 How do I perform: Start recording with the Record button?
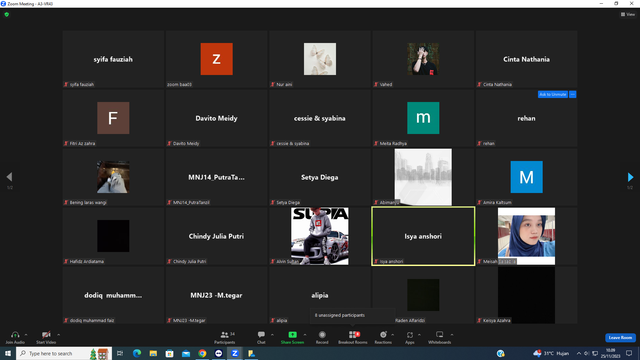pyautogui.click(x=322, y=337)
